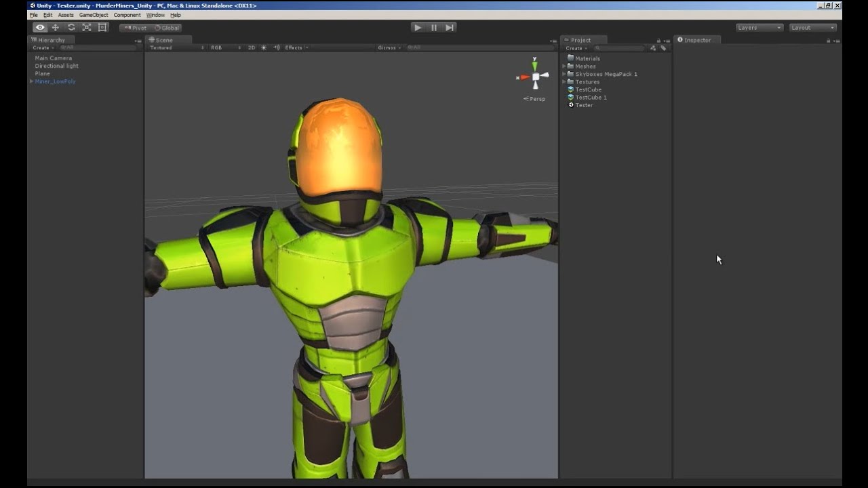Viewport: 868px width, 488px height.
Task: Select the Move tool
Action: pos(56,28)
